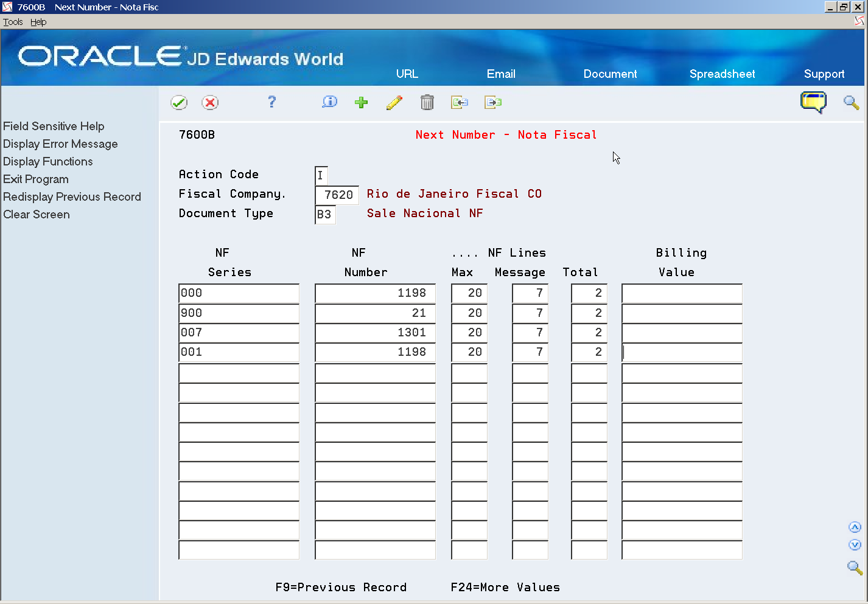868x604 pixels.
Task: Focus the Fiscal Company field
Action: [337, 195]
